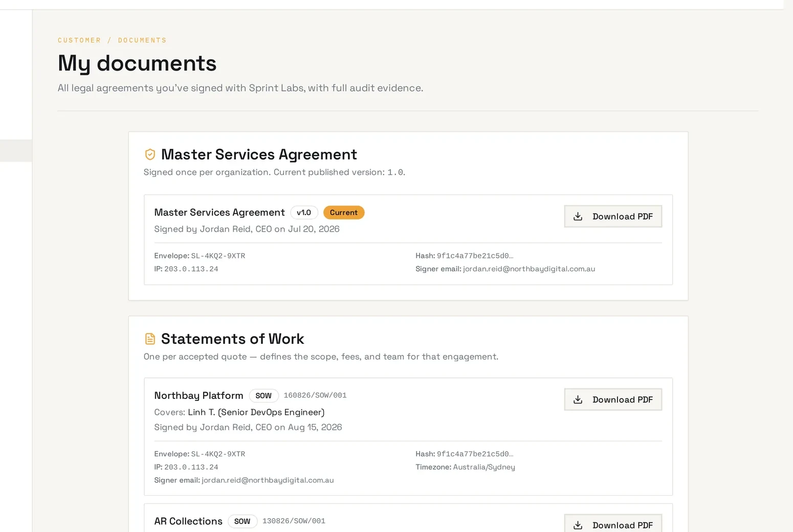Click the v1.0 version badge
Image resolution: width=793 pixels, height=532 pixels.
pyautogui.click(x=304, y=212)
